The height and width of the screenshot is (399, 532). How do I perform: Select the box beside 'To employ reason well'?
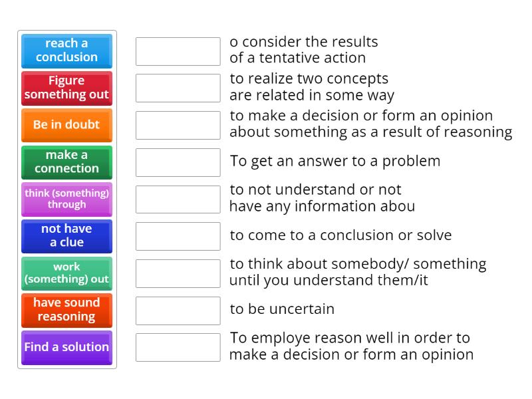point(178,347)
